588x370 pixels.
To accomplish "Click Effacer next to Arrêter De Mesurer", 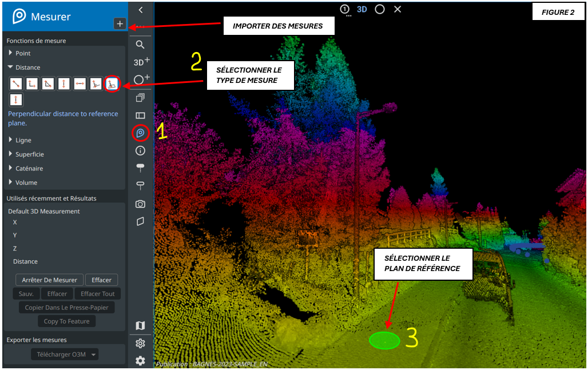I will (x=102, y=280).
